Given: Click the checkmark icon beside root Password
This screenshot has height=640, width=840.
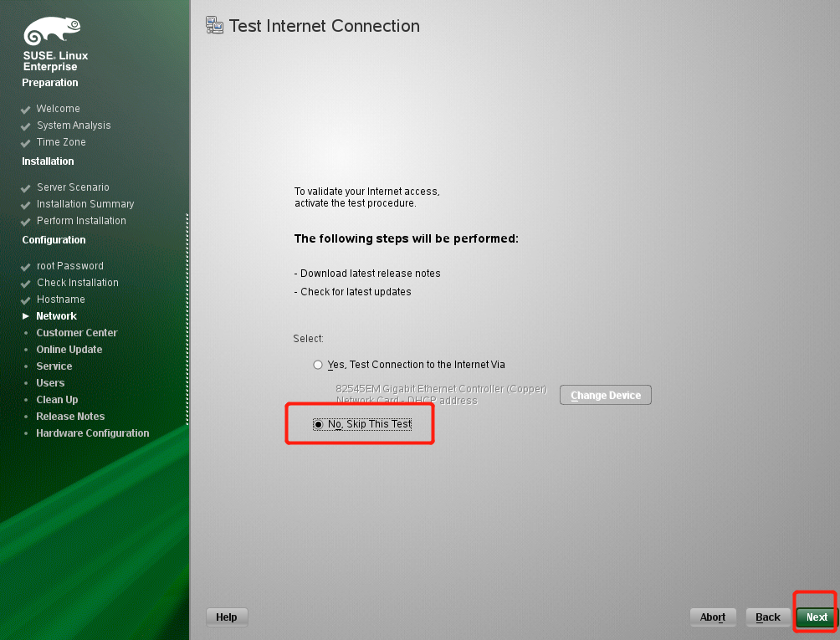Looking at the screenshot, I should coord(25,267).
